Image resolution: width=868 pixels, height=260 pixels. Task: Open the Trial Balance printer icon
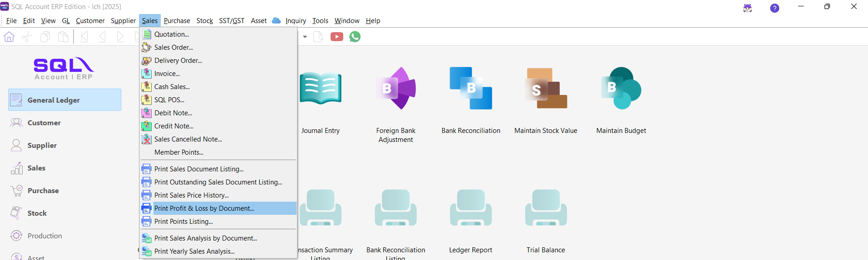point(546,208)
